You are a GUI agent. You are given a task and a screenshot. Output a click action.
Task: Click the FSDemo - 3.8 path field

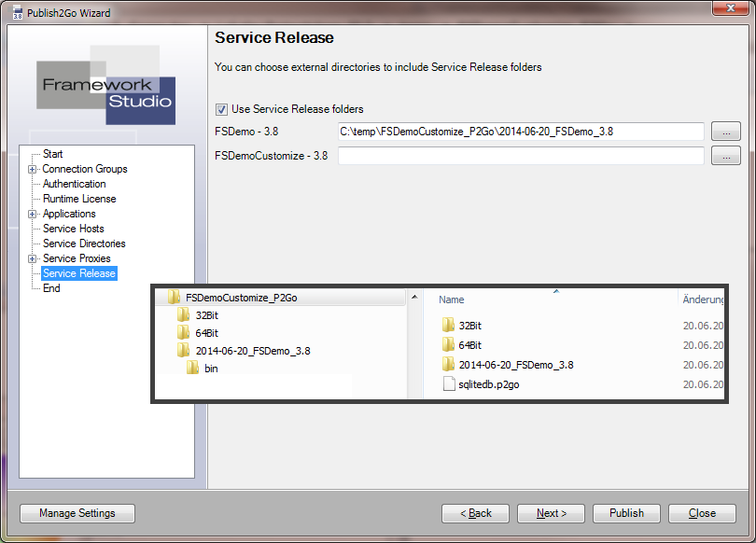pyautogui.click(x=521, y=132)
